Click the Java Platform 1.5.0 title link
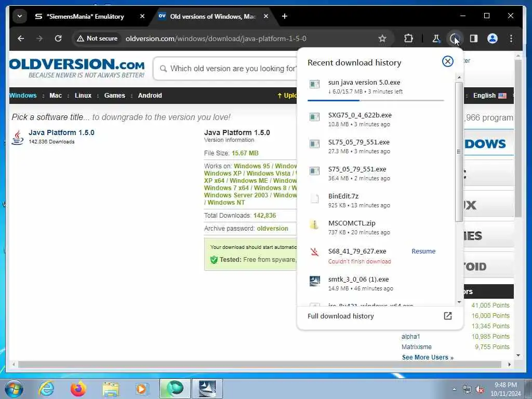The width and height of the screenshot is (532, 399). coord(61,132)
